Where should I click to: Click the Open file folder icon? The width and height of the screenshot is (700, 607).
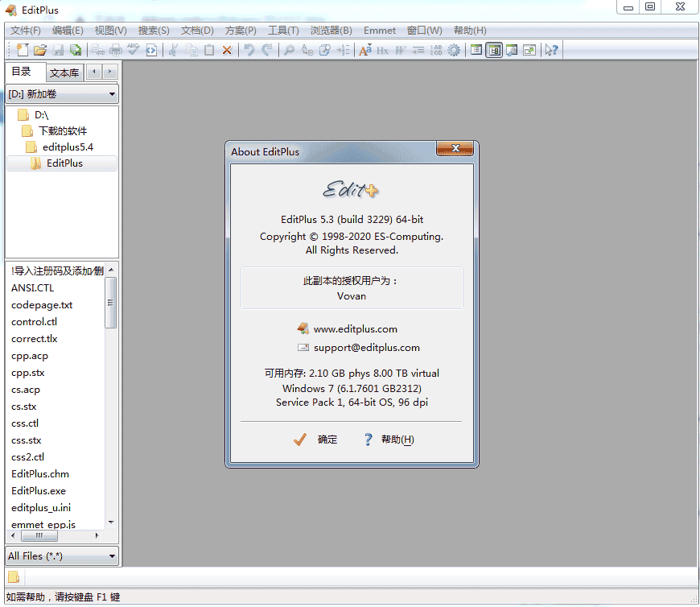click(39, 50)
